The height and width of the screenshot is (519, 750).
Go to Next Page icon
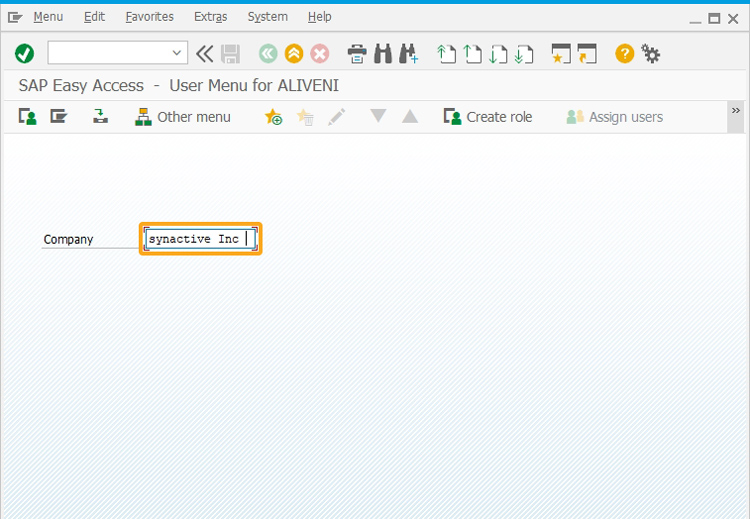pyautogui.click(x=498, y=54)
